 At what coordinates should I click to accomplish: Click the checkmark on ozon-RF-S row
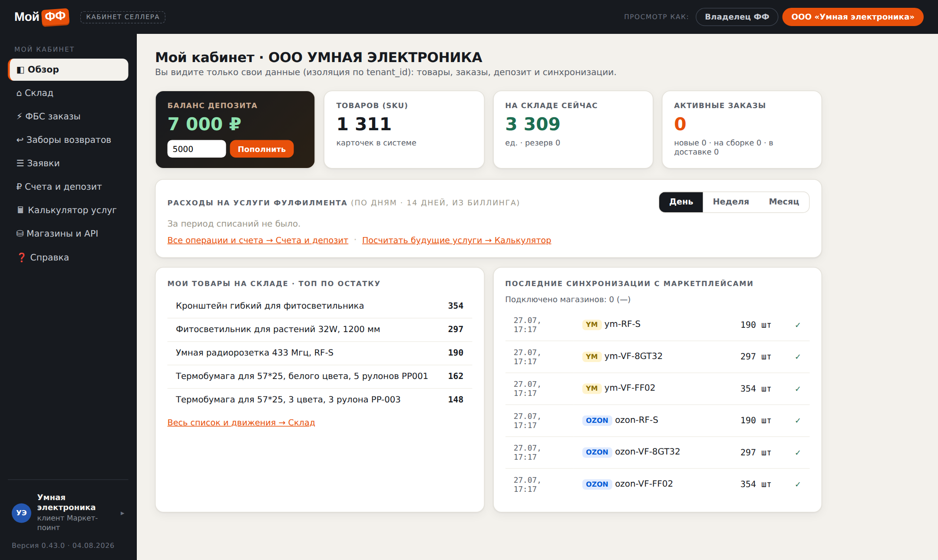[798, 421]
